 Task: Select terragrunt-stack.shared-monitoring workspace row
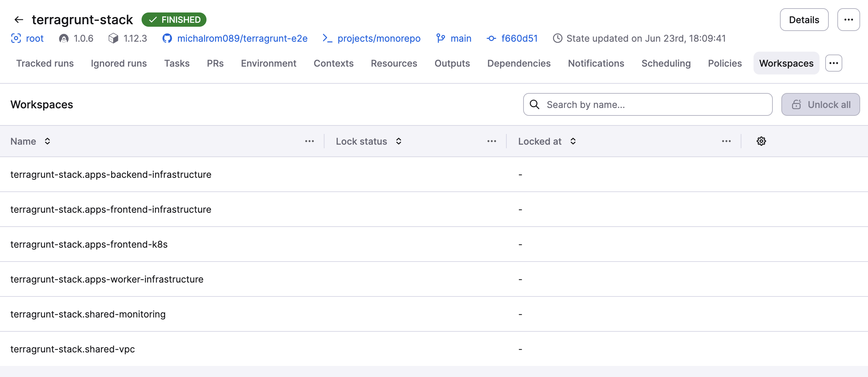(x=434, y=314)
